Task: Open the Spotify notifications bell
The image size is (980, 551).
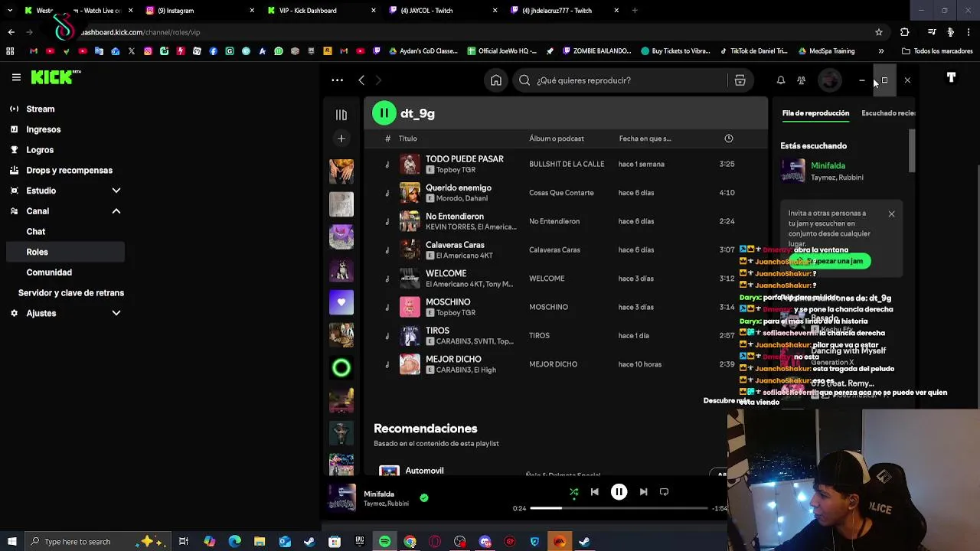Action: coord(781,80)
